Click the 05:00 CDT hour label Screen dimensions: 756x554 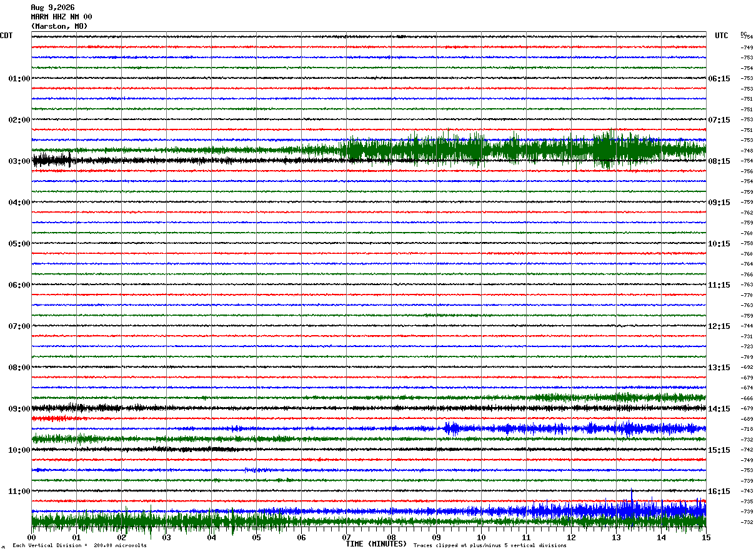[x=19, y=244]
